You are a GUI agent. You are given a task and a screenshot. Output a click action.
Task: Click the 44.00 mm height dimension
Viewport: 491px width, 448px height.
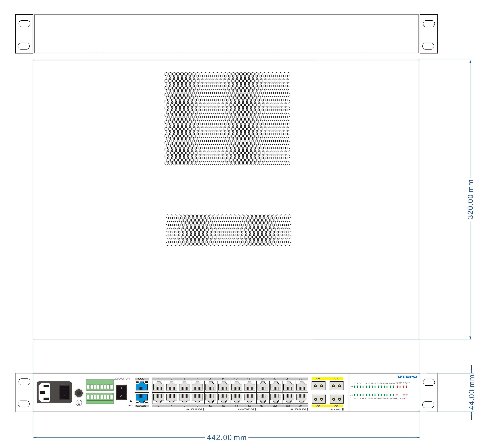click(x=472, y=392)
